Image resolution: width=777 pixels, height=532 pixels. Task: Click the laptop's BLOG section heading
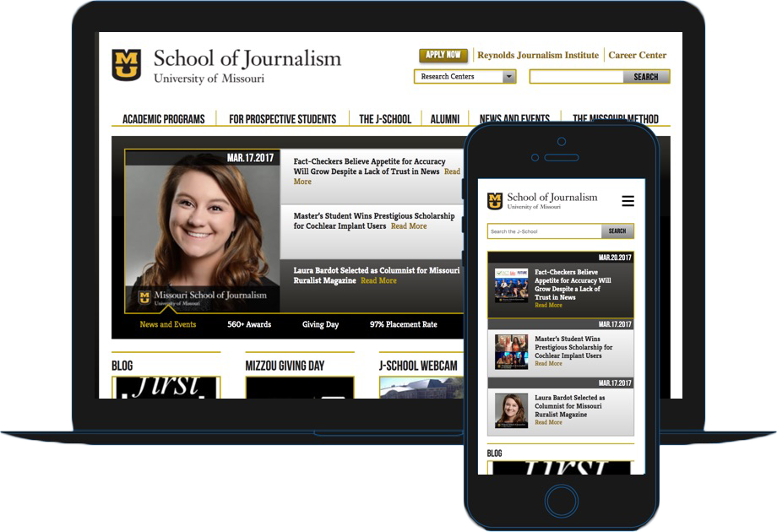pos(122,366)
